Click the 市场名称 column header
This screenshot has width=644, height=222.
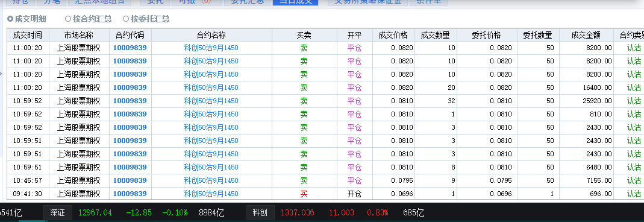(x=79, y=35)
